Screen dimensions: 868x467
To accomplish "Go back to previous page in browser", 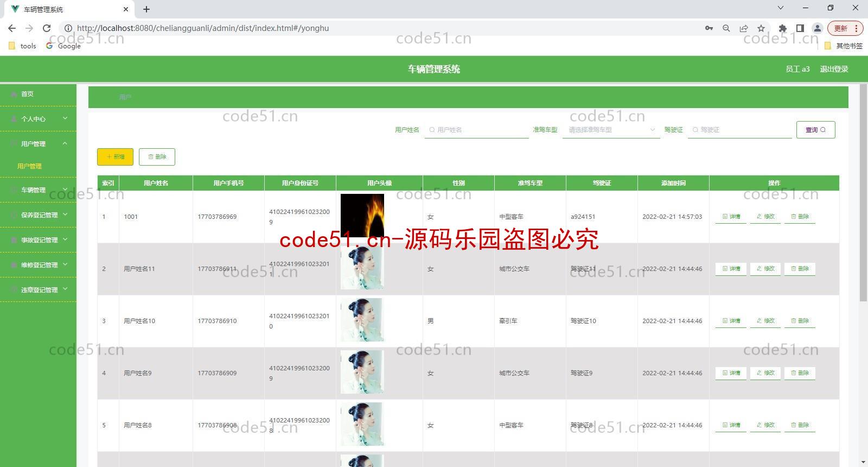I will pos(12,28).
